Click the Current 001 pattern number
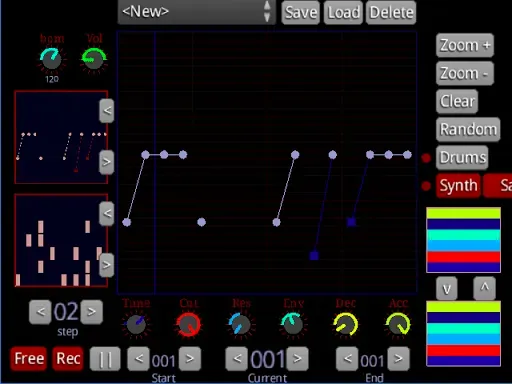This screenshot has height=384, width=512. (x=267, y=359)
